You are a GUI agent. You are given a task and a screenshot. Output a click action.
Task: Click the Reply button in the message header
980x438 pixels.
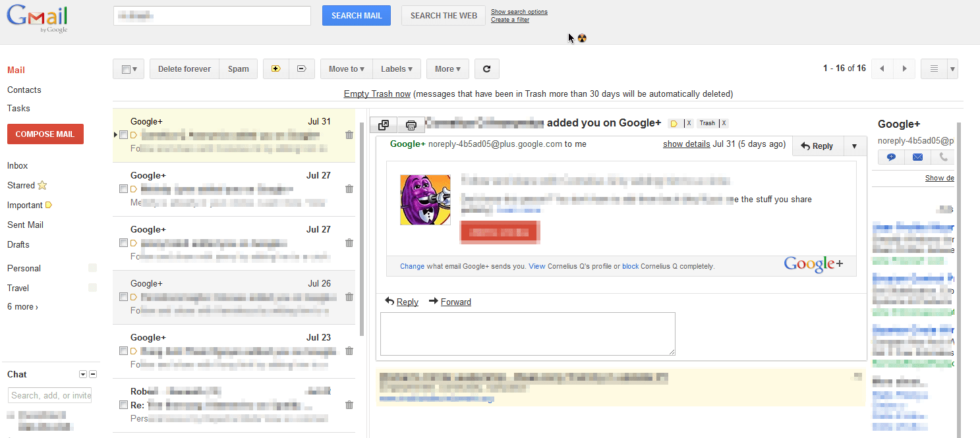click(x=818, y=146)
